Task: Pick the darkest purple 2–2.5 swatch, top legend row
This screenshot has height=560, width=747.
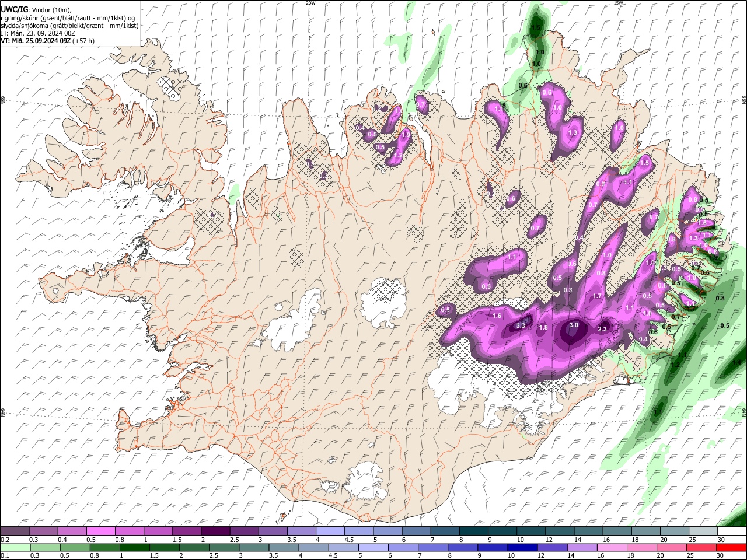Action: point(215,531)
